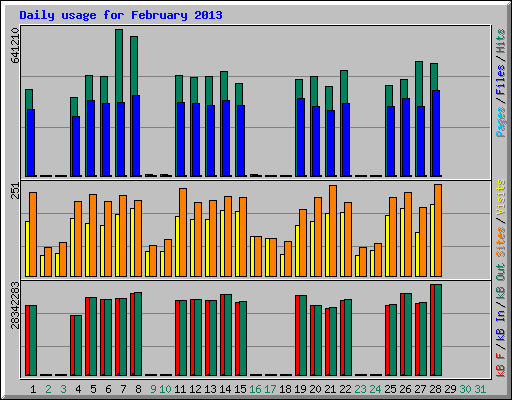The height and width of the screenshot is (400, 512).
Task: Select day 19 on the date axis
Action: [300, 389]
